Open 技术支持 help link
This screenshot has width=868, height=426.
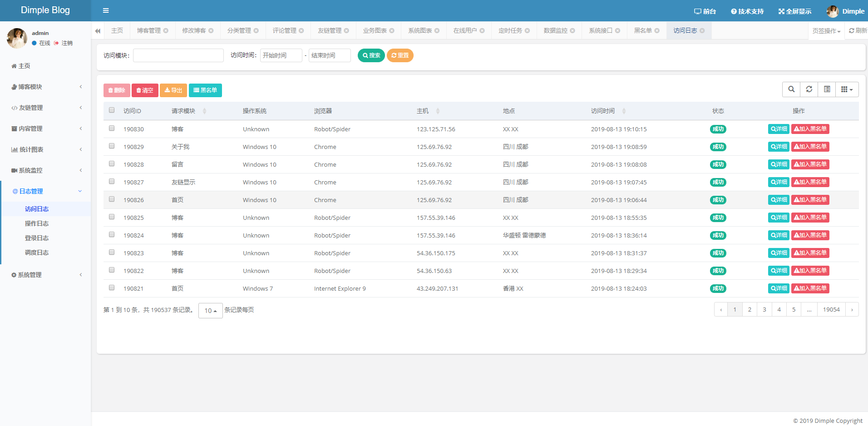point(747,11)
